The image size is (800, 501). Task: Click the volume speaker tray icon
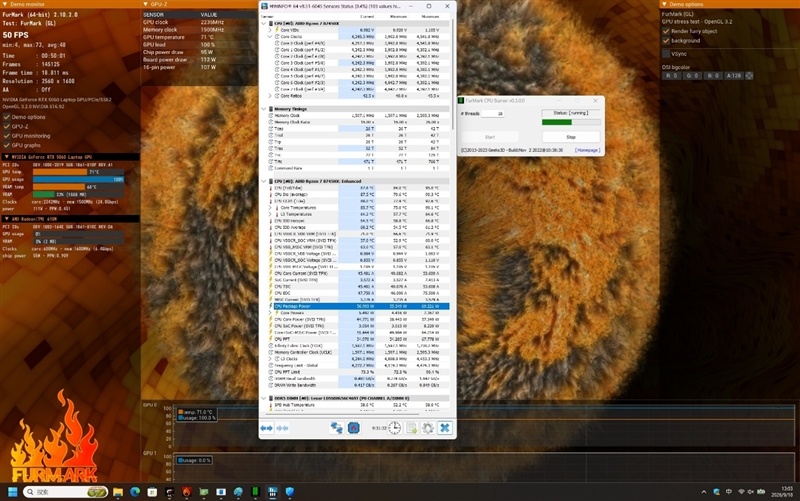(x=751, y=492)
